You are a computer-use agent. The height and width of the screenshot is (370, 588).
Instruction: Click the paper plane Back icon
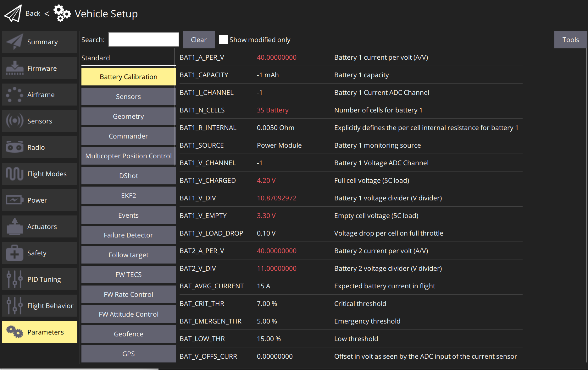(x=13, y=14)
